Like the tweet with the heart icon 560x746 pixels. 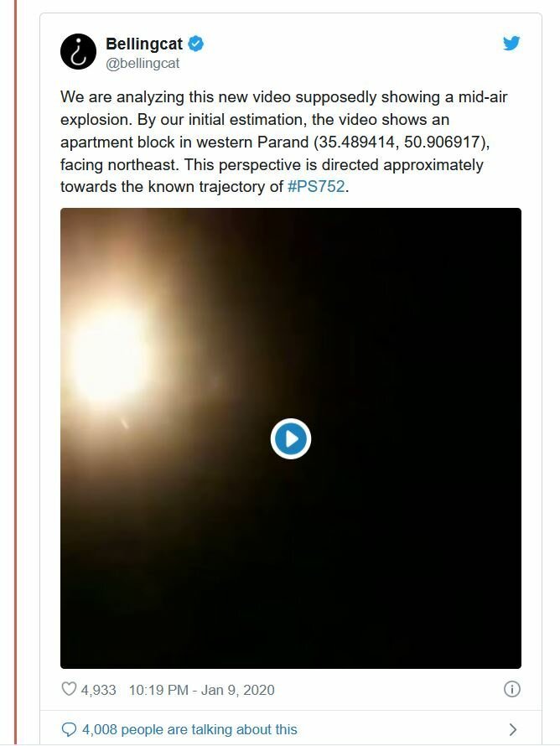click(x=69, y=689)
